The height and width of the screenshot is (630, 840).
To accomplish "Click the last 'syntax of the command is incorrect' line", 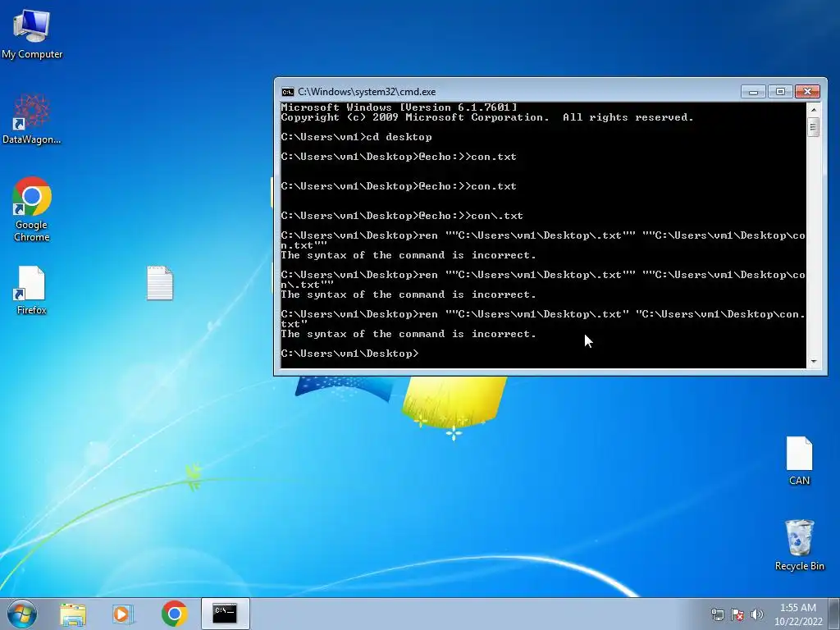I will [x=409, y=334].
